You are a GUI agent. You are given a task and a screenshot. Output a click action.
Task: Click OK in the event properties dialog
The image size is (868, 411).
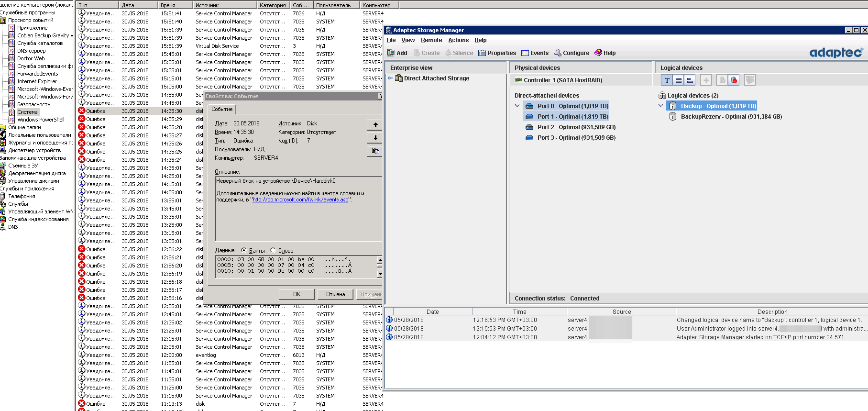tap(297, 294)
